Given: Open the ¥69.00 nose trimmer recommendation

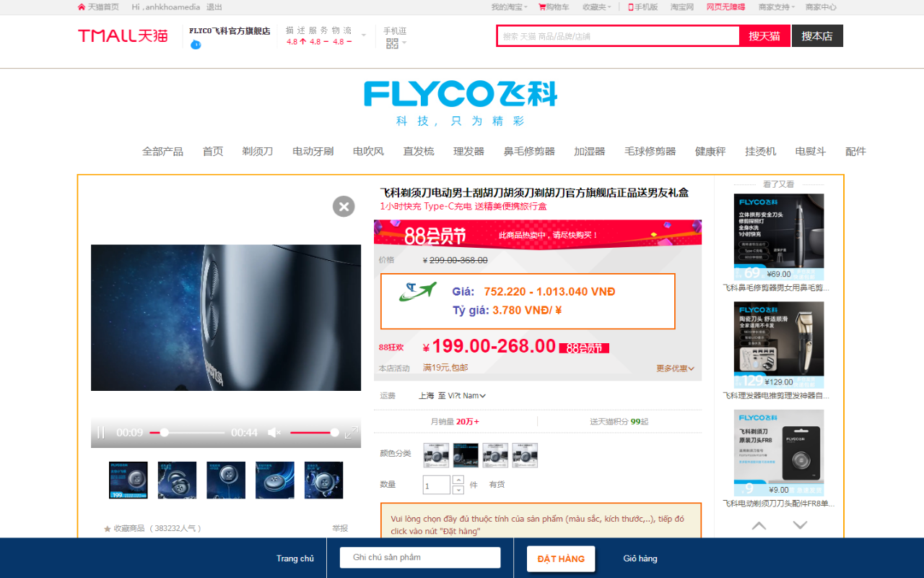Looking at the screenshot, I should click(779, 237).
